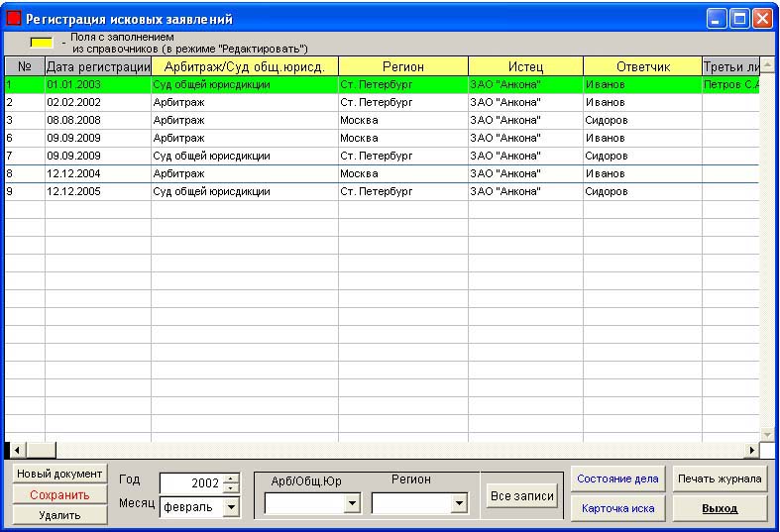The image size is (780, 532).
Task: Open the Регион filter dropdown
Action: [459, 503]
